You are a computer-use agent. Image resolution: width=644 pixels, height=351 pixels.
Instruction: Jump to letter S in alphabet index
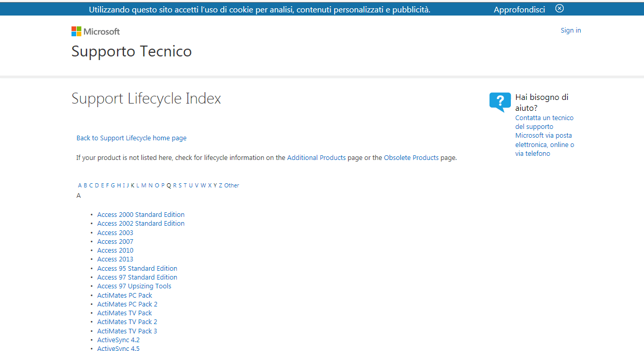pos(180,185)
